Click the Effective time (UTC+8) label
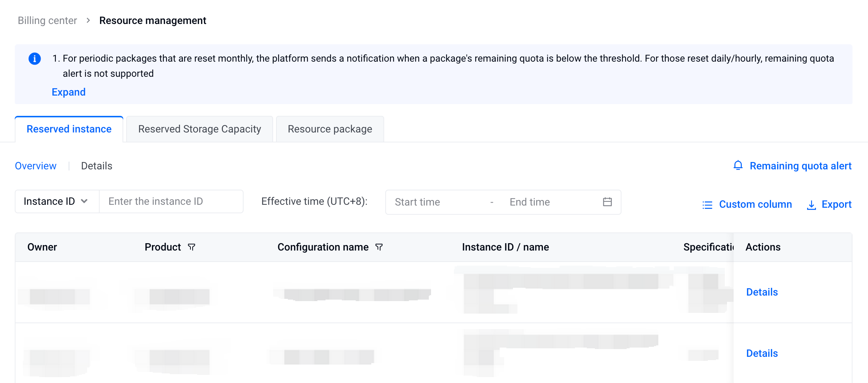The width and height of the screenshot is (868, 383). (314, 201)
